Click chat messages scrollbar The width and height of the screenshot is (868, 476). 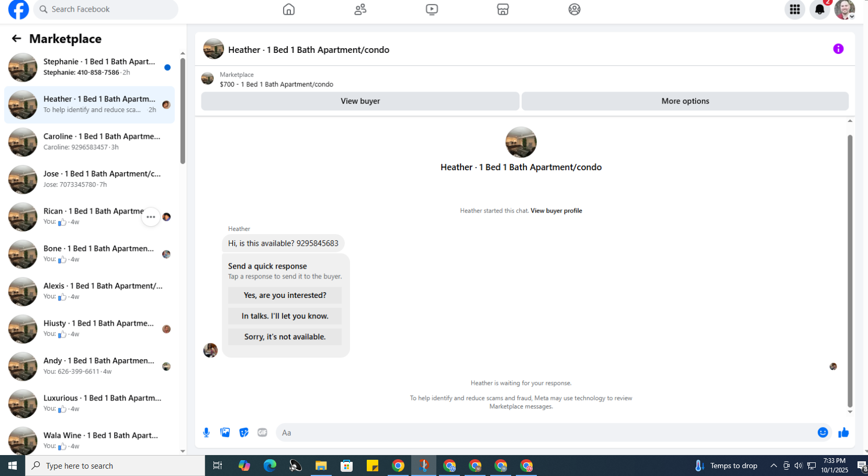850,271
